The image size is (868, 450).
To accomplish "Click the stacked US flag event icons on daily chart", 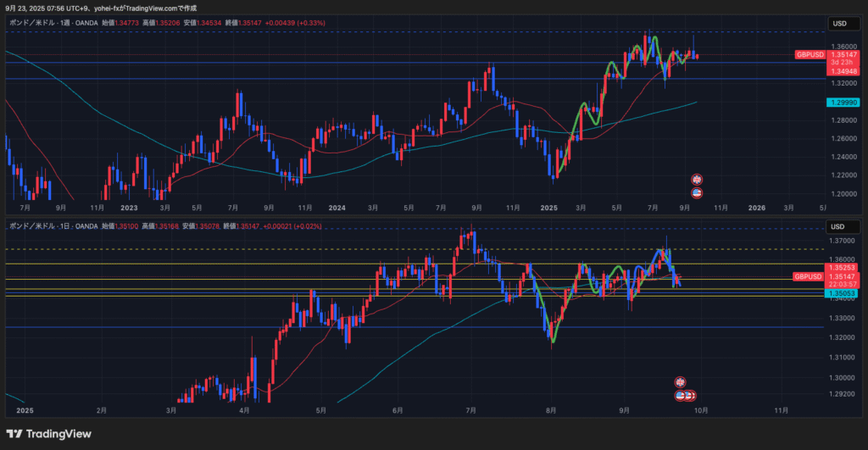I will coord(685,396).
